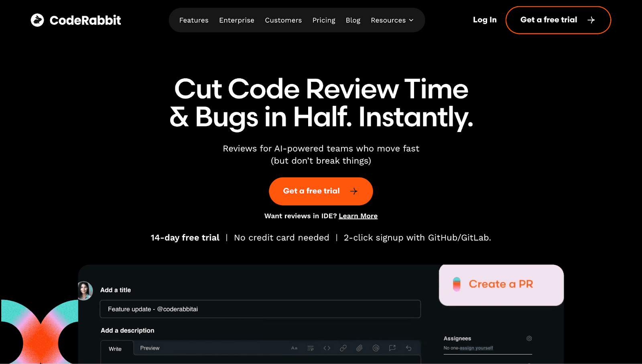The image size is (642, 364).
Task: Click the text formatting (Aa) icon
Action: click(294, 348)
